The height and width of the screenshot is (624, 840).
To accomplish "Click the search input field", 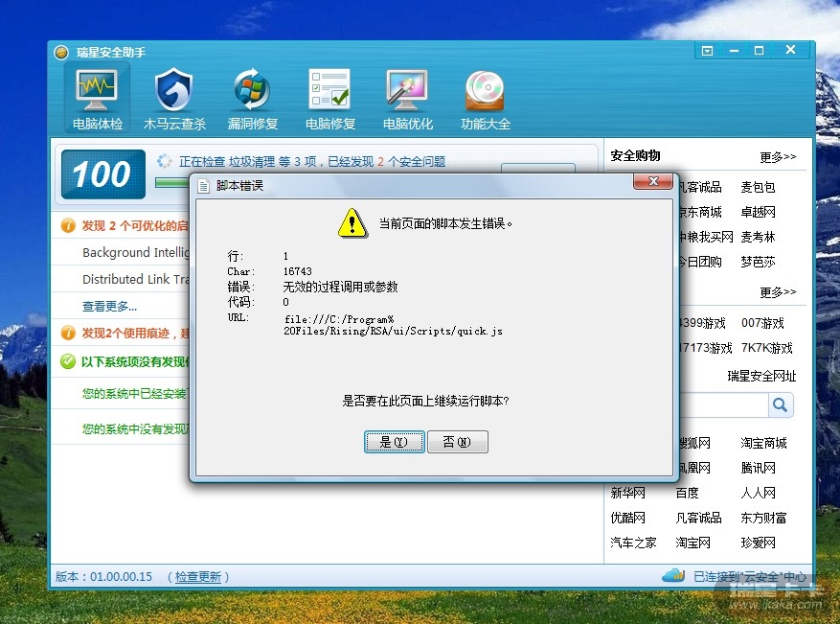I will [x=723, y=404].
